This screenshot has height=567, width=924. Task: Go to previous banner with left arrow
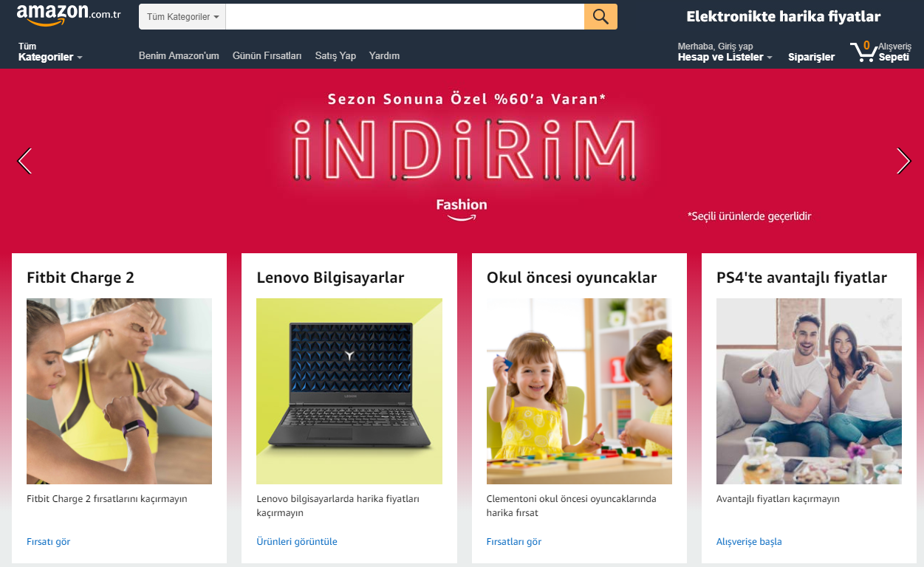coord(25,161)
